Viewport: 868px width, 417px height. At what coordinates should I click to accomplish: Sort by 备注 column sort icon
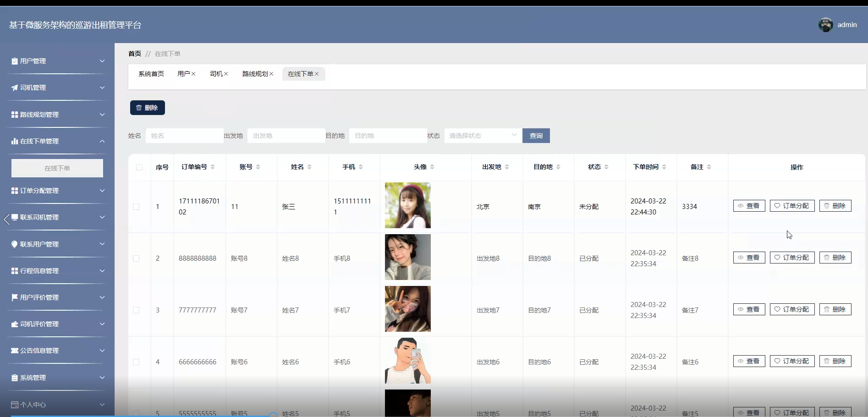709,167
